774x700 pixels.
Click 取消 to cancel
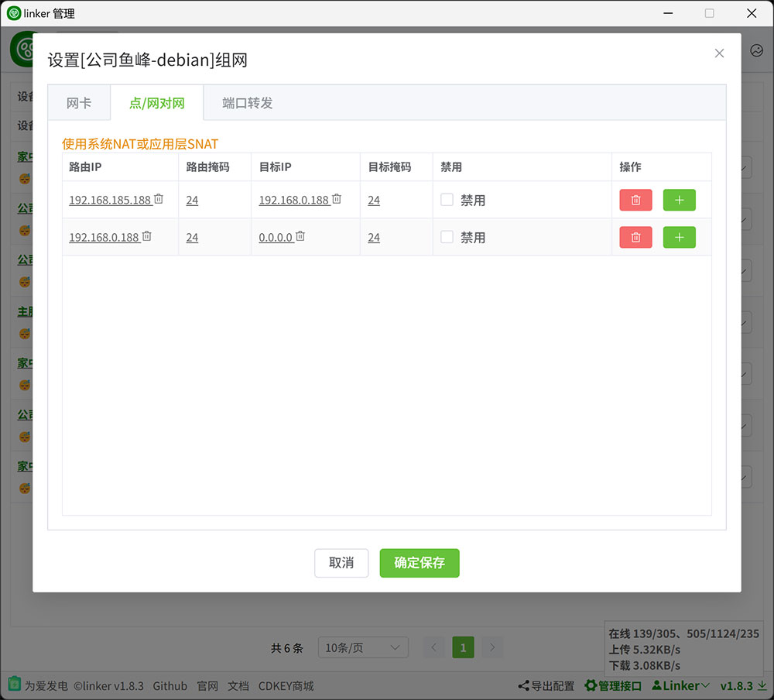pyautogui.click(x=341, y=563)
